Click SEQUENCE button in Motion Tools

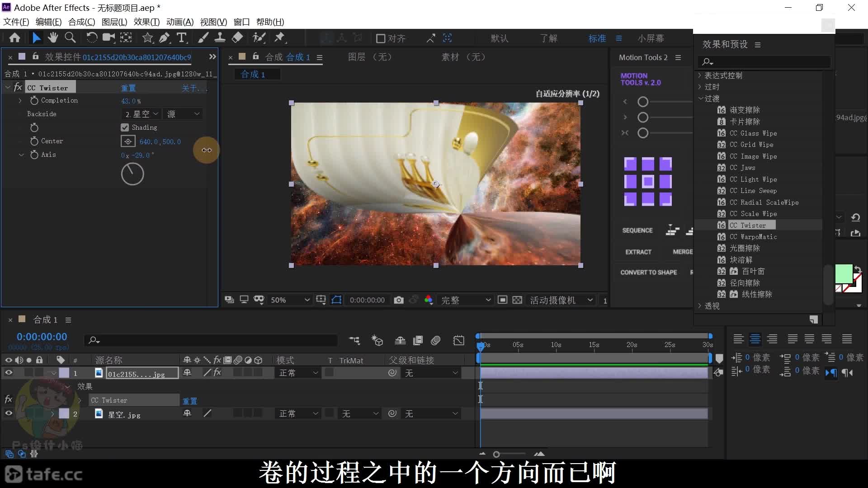click(x=637, y=230)
